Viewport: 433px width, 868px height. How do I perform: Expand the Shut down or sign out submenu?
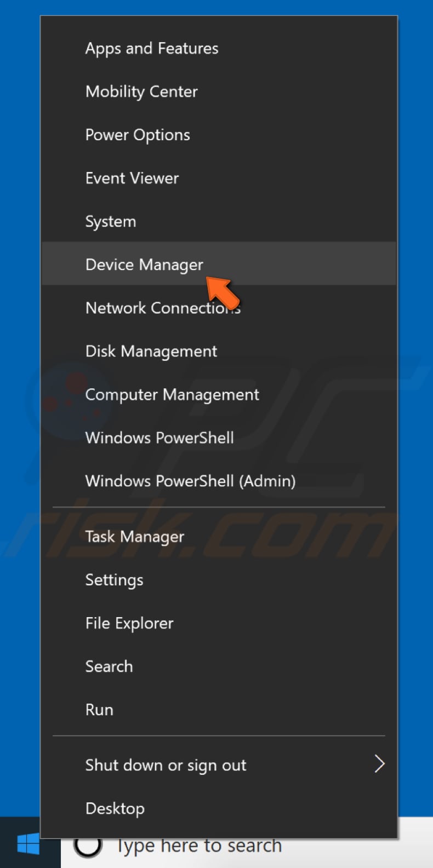coord(166,765)
